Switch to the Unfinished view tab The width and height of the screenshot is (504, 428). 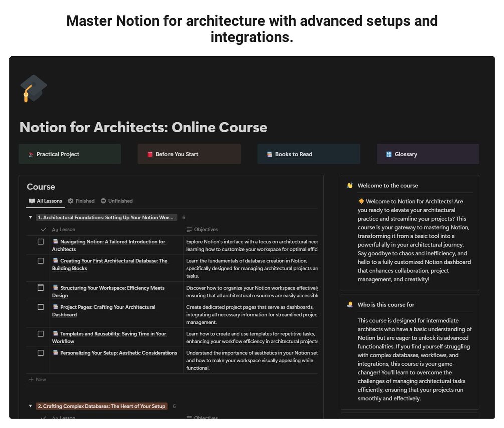[x=117, y=201]
